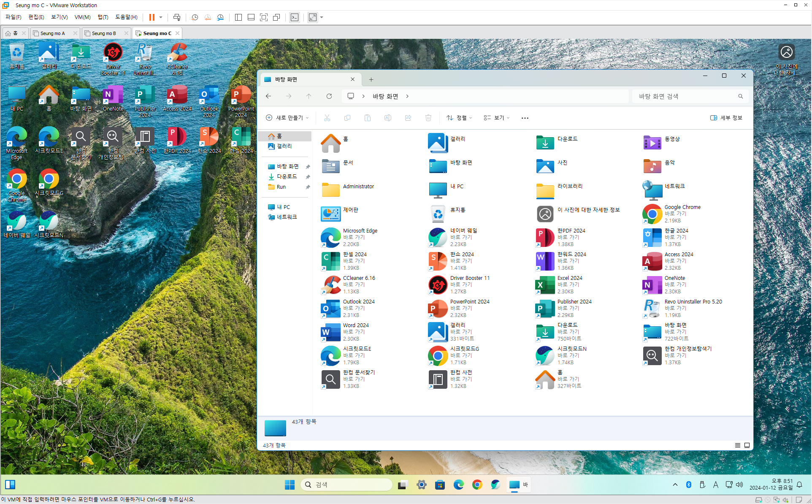Open the VM(M) menu
The width and height of the screenshot is (812, 504).
tap(82, 17)
